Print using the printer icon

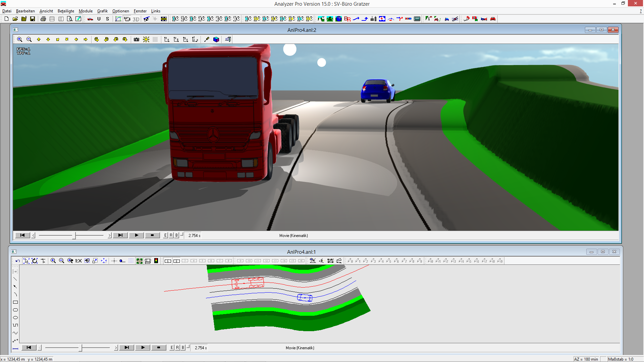click(x=43, y=19)
